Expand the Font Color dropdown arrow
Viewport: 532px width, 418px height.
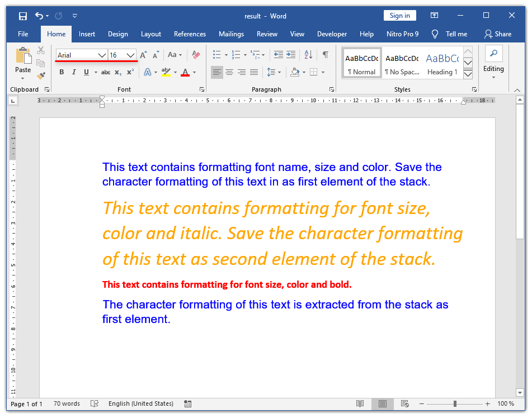click(x=193, y=73)
